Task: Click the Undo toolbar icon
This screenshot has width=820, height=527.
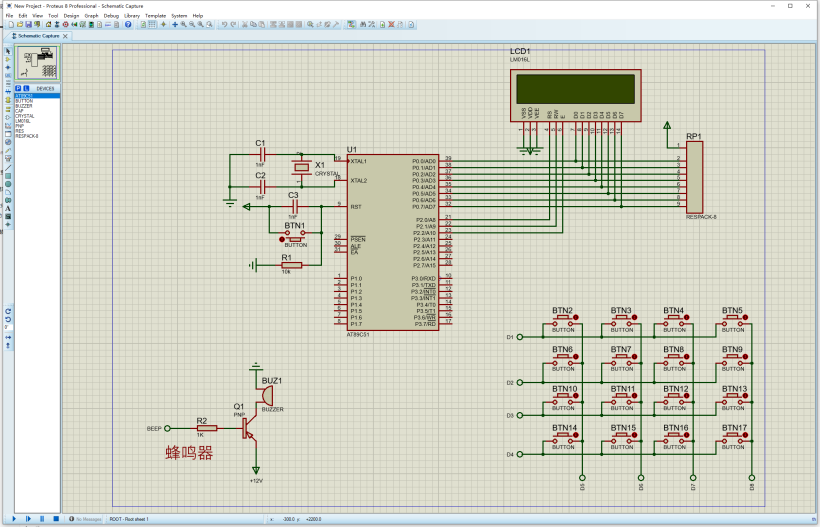Action: pyautogui.click(x=223, y=24)
